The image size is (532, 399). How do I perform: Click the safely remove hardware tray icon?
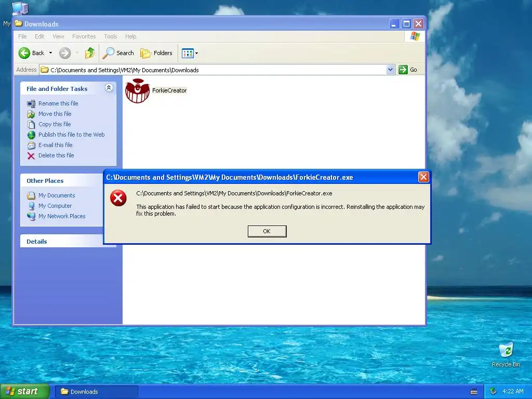[494, 391]
